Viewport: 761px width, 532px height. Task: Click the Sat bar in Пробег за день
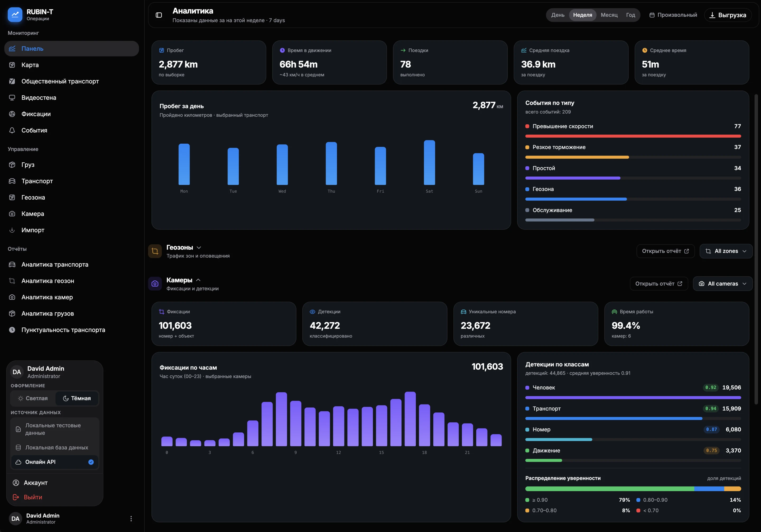point(429,162)
